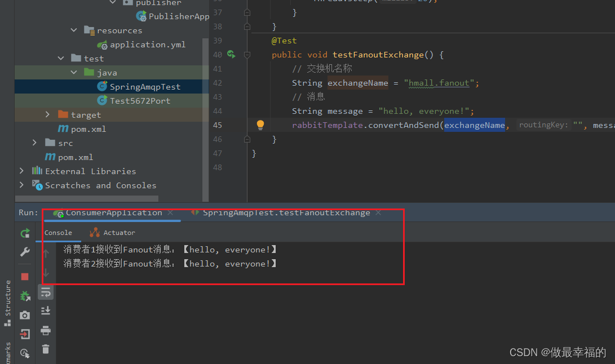Click the @Test annotation
The image size is (615, 364).
[284, 41]
